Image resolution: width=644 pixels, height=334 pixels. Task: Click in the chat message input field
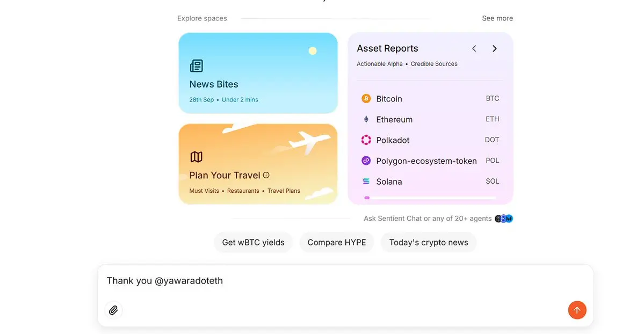point(345,281)
